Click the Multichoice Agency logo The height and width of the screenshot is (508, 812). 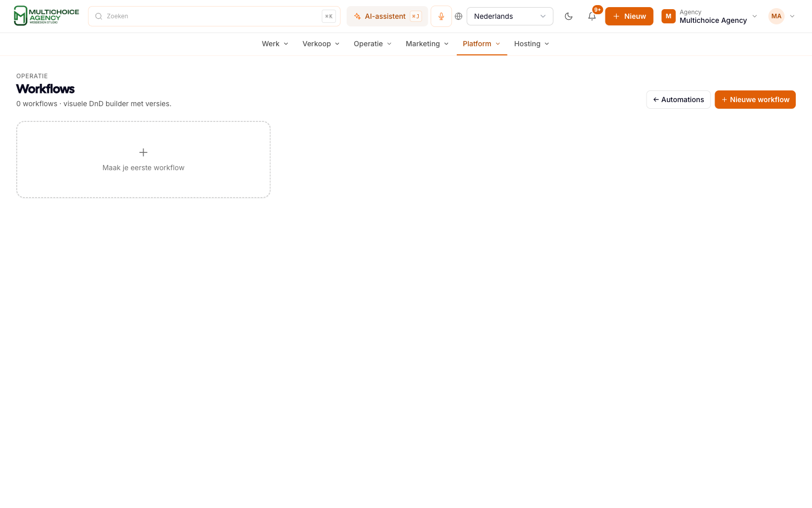[46, 16]
